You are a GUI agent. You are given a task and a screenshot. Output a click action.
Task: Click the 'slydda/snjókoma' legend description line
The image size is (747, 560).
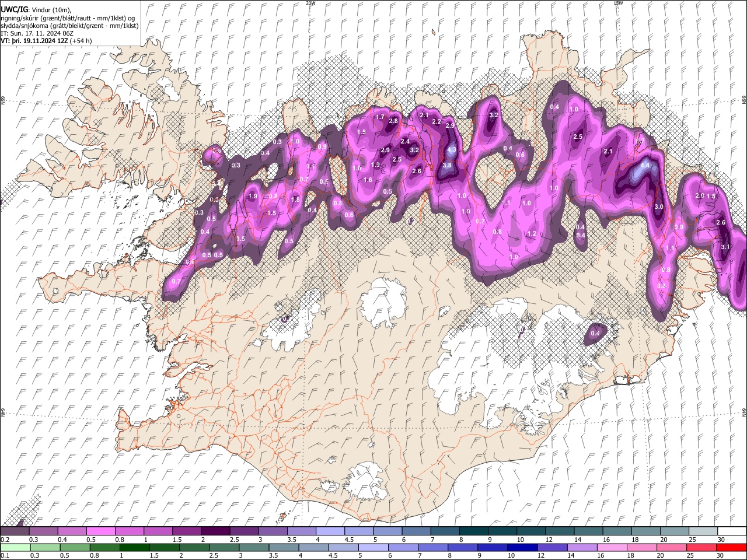(69, 26)
